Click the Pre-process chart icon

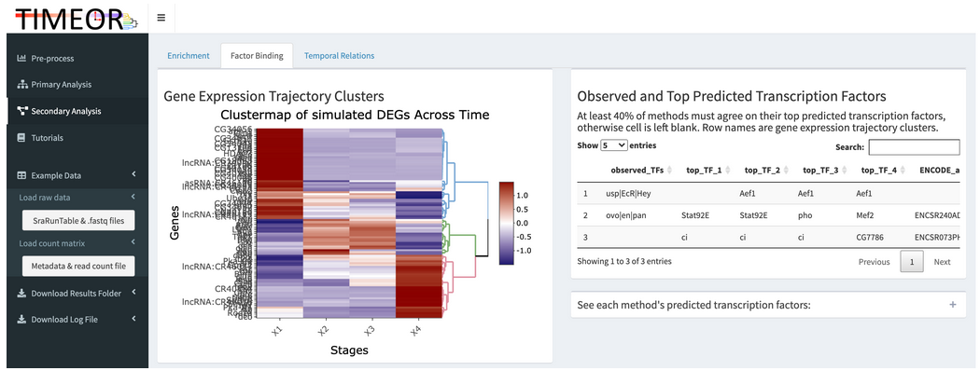21,58
